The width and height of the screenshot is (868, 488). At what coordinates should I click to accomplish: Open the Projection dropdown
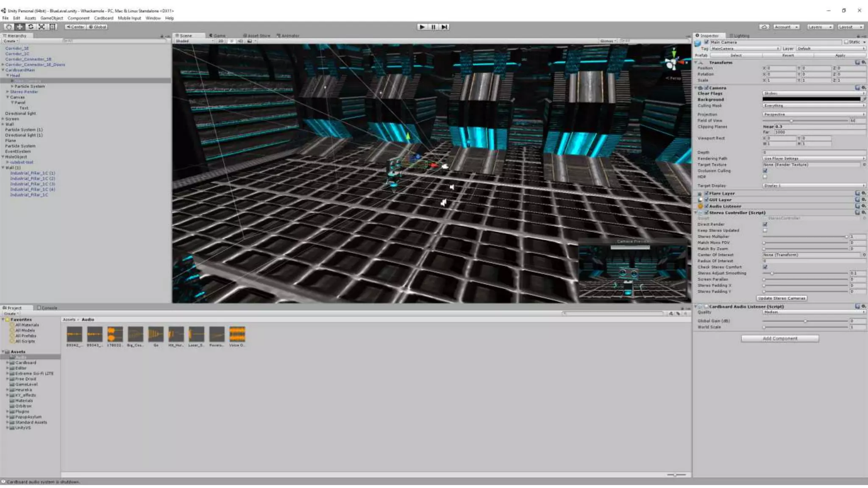[x=813, y=114]
